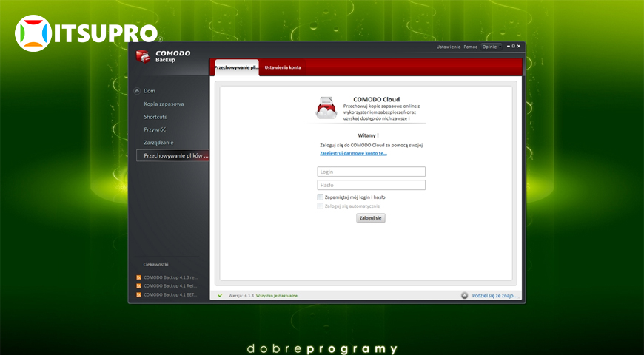The image size is (644, 355).
Task: Click the COMODO Cloud heading
Action: 376,99
